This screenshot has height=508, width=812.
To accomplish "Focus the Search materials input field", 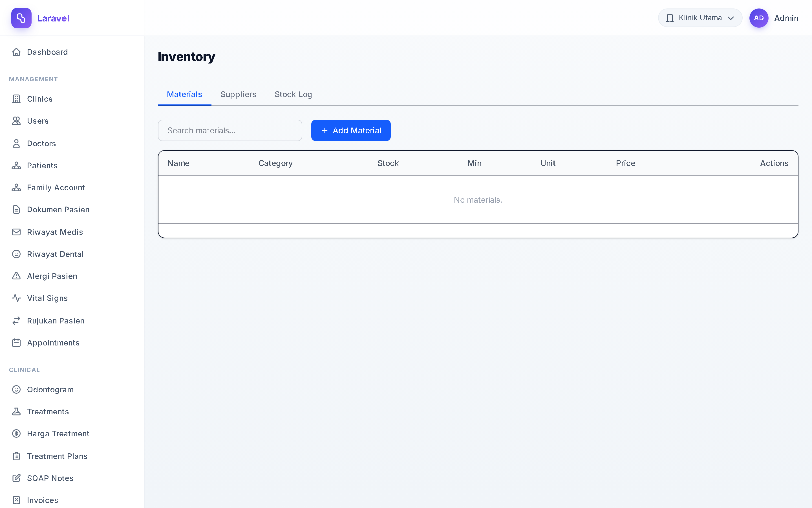I will 230,130.
